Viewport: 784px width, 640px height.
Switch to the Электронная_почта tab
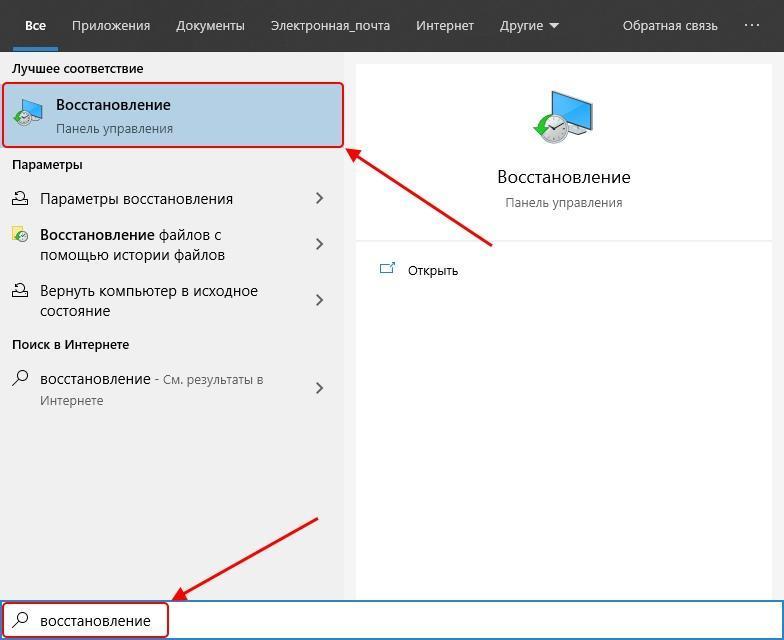[330, 26]
